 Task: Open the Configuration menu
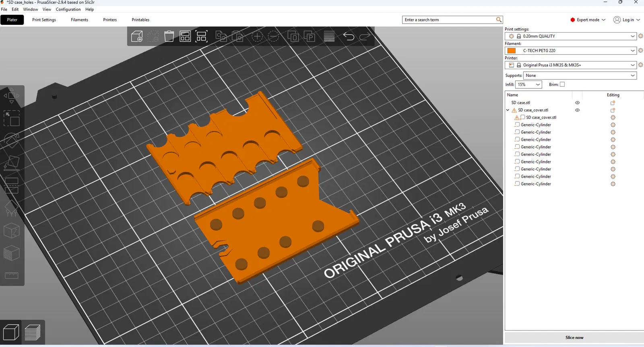(x=68, y=9)
